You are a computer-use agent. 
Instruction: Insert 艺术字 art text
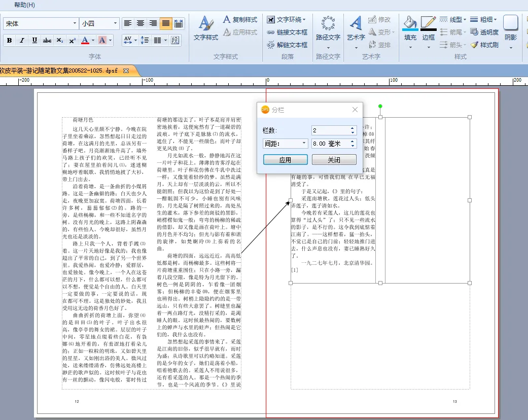click(356, 28)
